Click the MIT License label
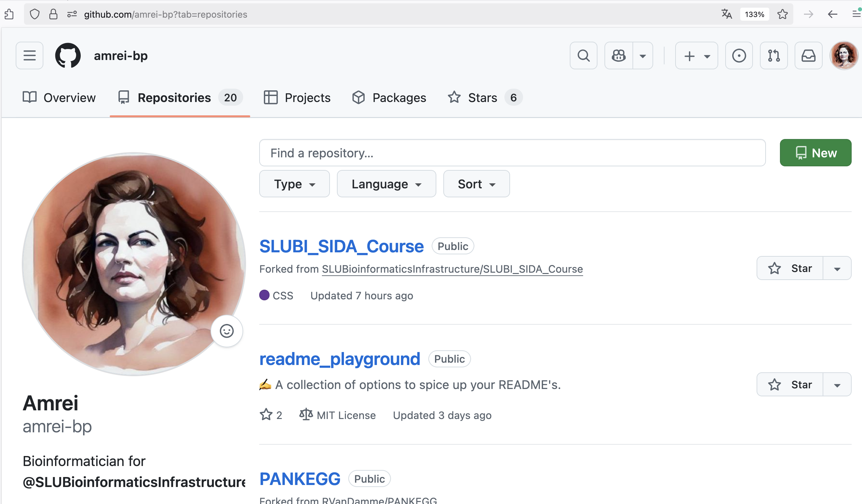862x504 pixels. (x=338, y=415)
